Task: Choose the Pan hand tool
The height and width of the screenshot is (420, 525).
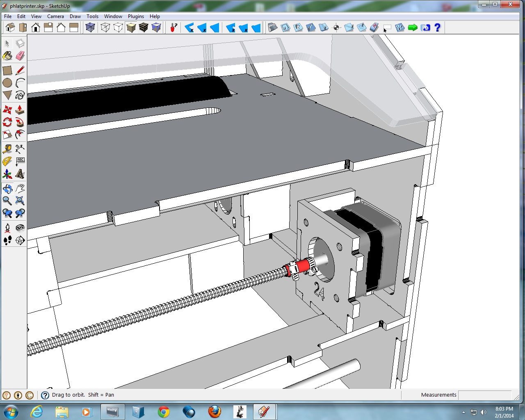Action: (20, 189)
